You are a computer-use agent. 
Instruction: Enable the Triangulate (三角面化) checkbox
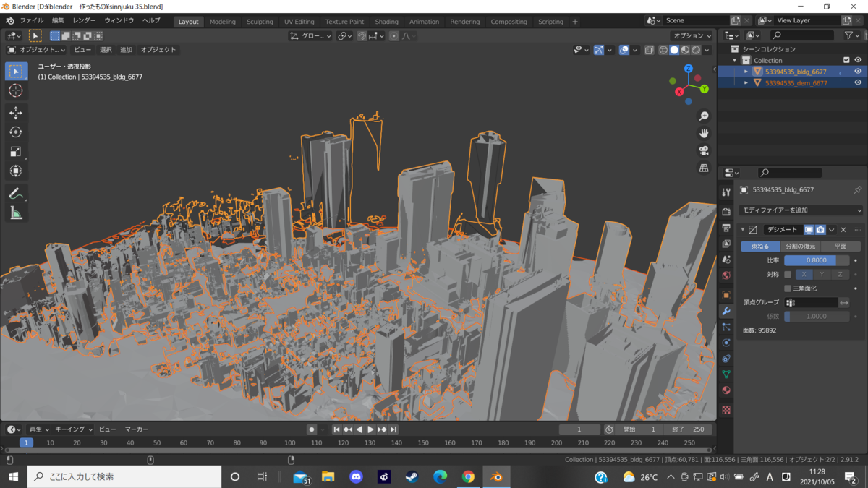[x=788, y=288]
